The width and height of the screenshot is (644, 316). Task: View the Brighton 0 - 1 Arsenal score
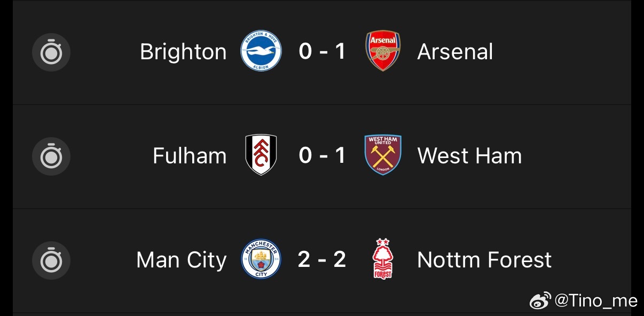[x=322, y=52]
